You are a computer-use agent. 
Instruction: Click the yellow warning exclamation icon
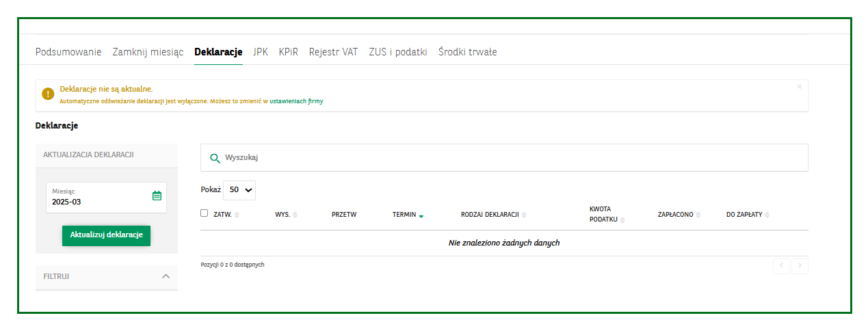[48, 94]
